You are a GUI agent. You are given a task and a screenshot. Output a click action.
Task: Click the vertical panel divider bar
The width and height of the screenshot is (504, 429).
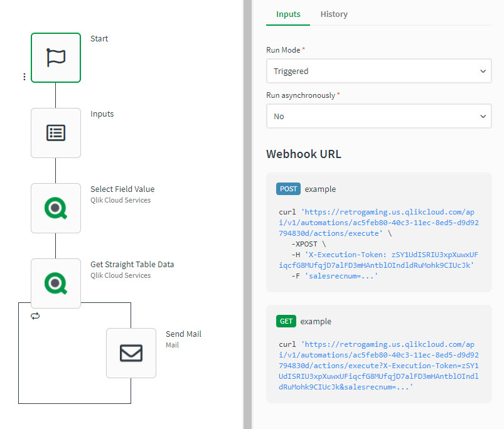point(247,214)
